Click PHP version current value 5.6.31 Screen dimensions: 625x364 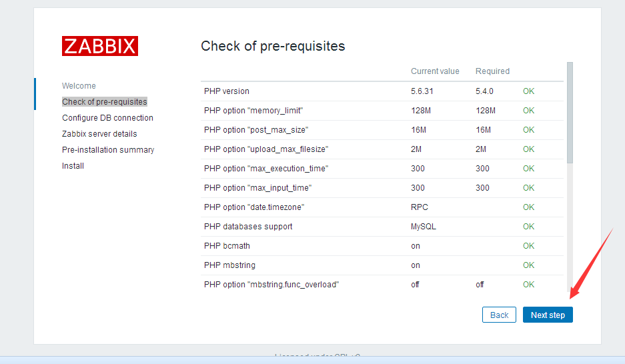(422, 91)
